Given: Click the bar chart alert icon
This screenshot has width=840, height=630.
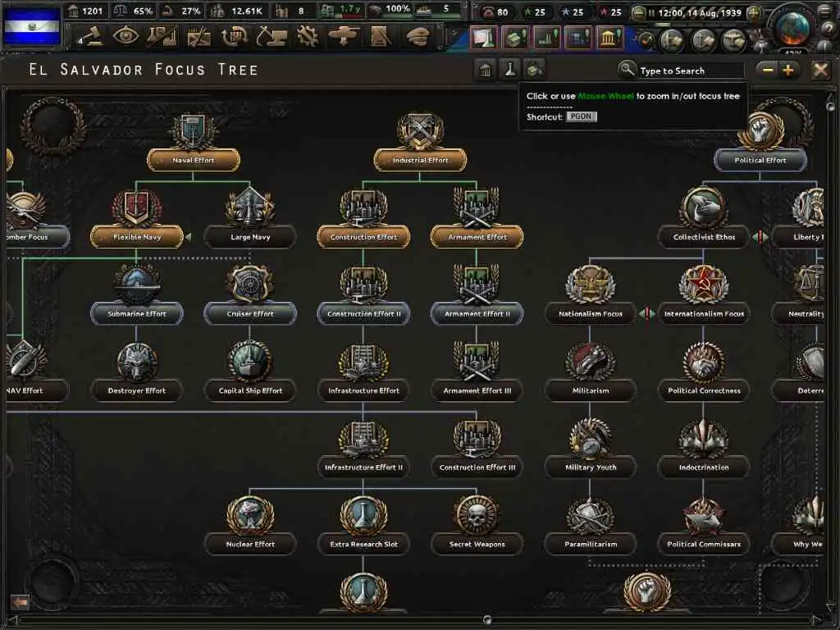Looking at the screenshot, I should (546, 38).
